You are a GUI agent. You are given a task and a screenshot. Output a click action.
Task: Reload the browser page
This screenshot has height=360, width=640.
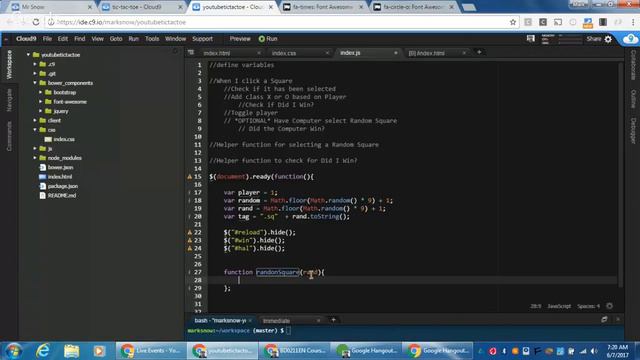point(36,22)
